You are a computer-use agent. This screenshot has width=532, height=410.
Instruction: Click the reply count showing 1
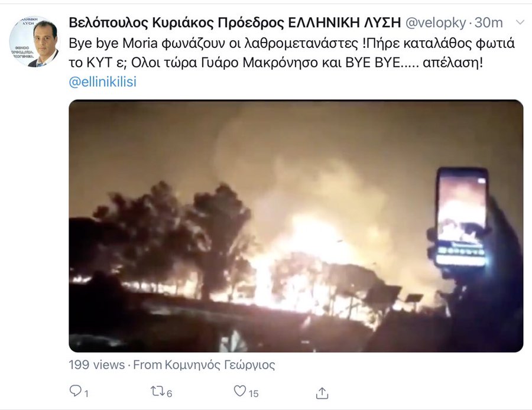point(86,393)
